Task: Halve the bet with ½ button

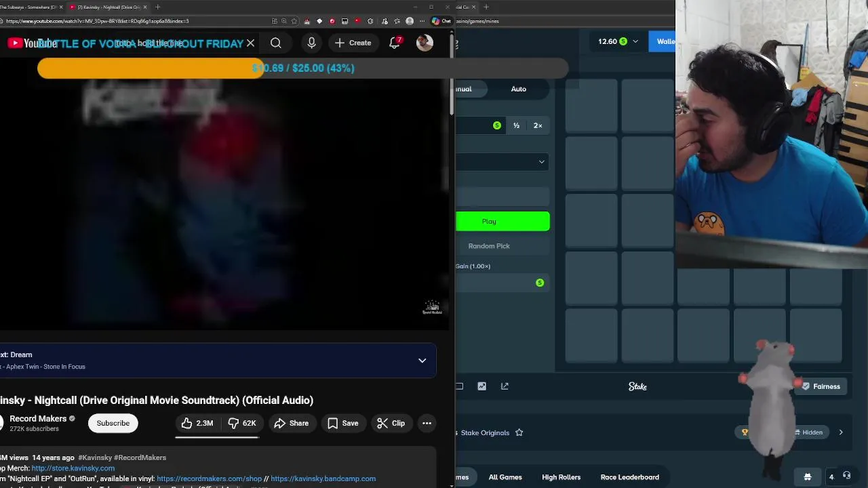Action: pyautogui.click(x=516, y=125)
